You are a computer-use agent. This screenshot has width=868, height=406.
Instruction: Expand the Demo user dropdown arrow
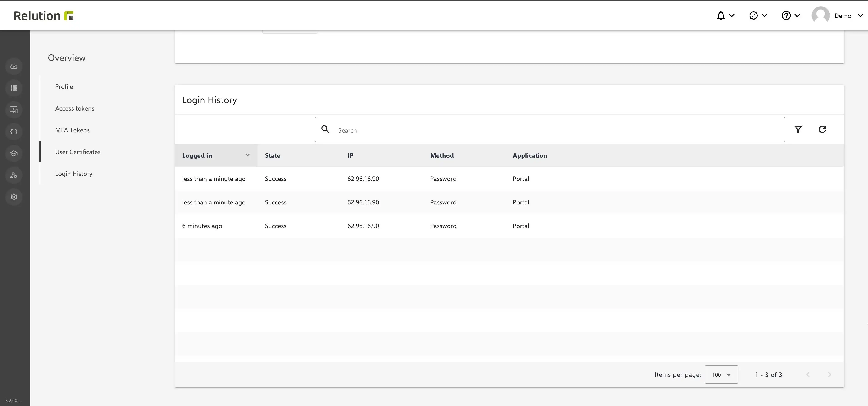[860, 15]
